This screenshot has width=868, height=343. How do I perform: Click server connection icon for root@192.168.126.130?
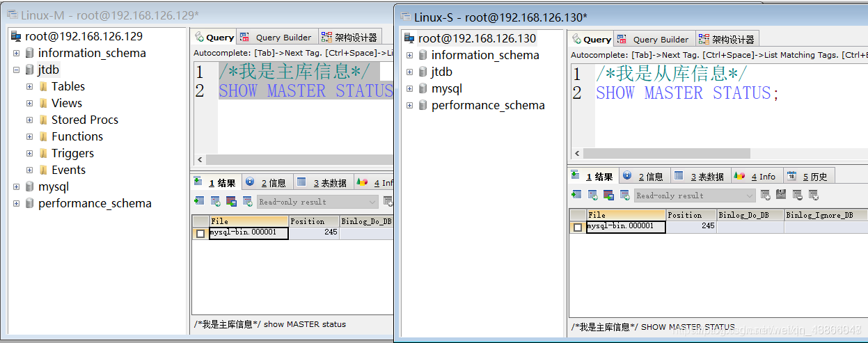(x=409, y=38)
